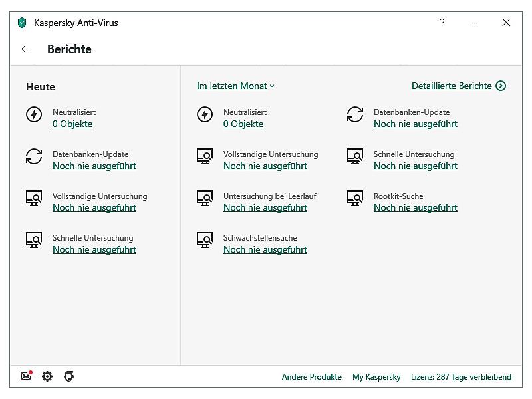
Task: Click the 'Untersuchung bei Leerlauf' label text
Action: (270, 196)
